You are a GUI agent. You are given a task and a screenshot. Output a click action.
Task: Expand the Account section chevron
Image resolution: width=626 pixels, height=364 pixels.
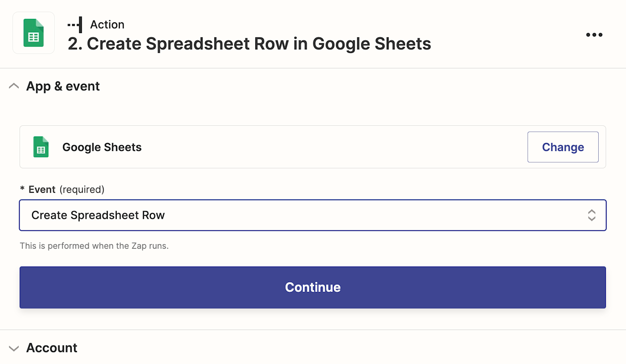pyautogui.click(x=14, y=348)
